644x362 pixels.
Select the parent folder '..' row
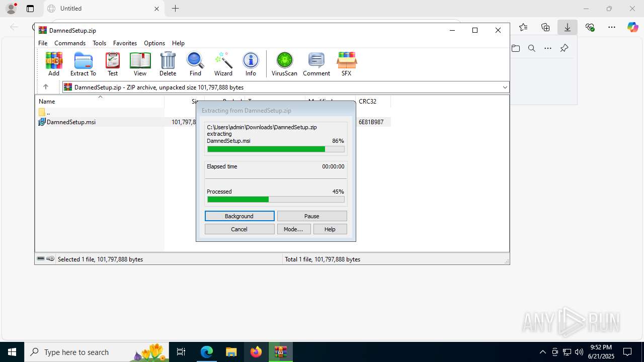coord(100,113)
